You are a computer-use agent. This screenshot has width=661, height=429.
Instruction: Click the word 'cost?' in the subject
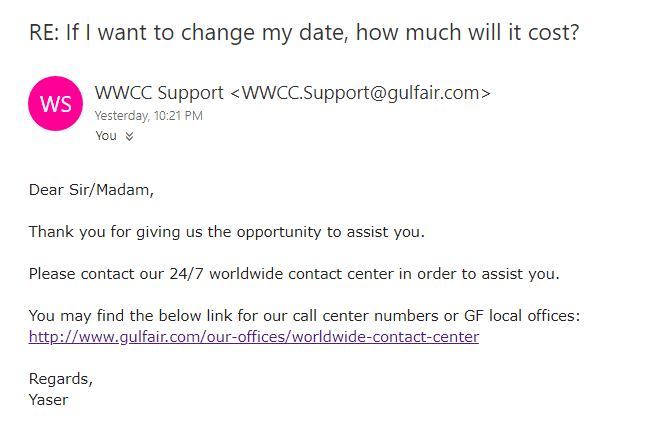pos(554,32)
